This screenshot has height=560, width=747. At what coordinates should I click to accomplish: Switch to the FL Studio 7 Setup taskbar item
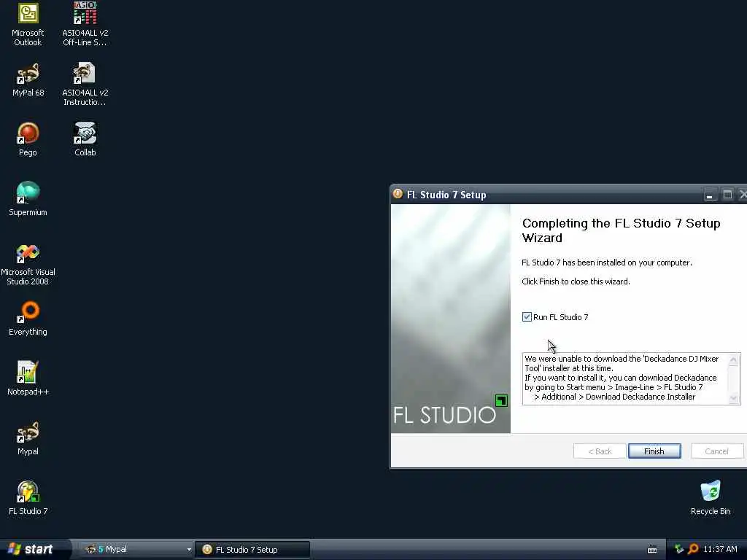[252, 550]
